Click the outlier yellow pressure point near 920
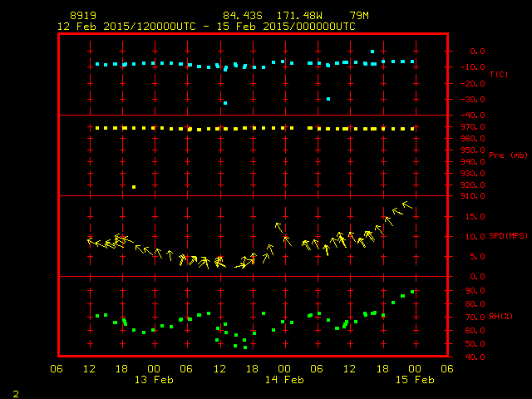532x399 pixels. (x=133, y=187)
